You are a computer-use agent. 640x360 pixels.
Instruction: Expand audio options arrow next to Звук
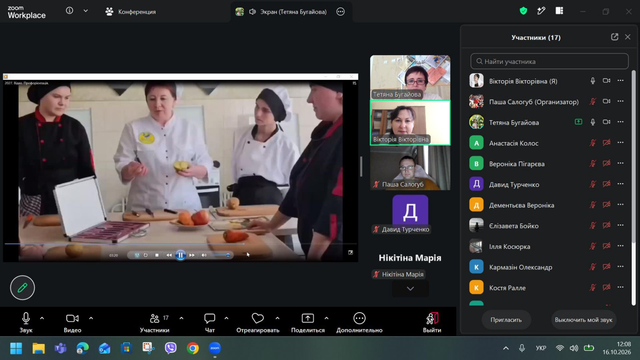(x=42, y=318)
